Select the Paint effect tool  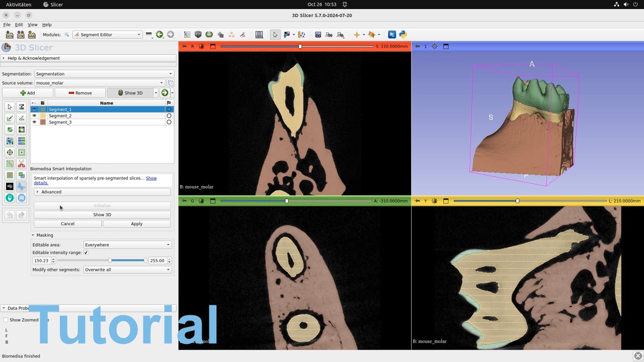click(x=10, y=118)
